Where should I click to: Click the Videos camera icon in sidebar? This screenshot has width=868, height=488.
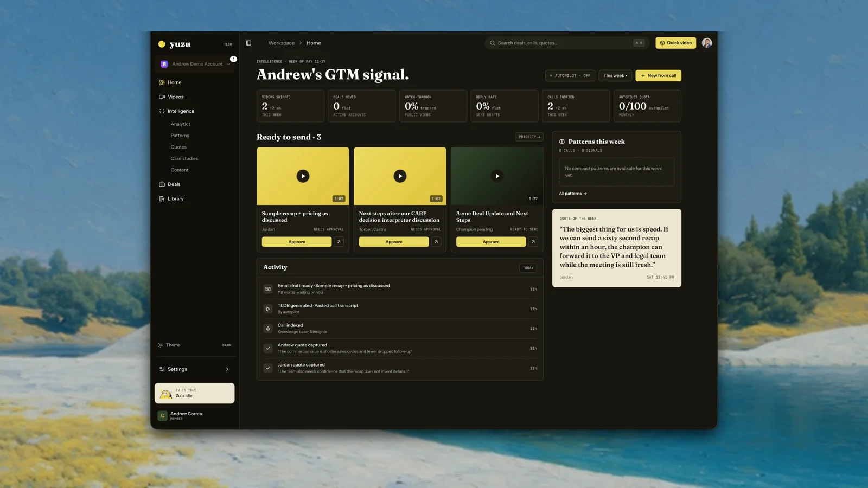(x=162, y=97)
